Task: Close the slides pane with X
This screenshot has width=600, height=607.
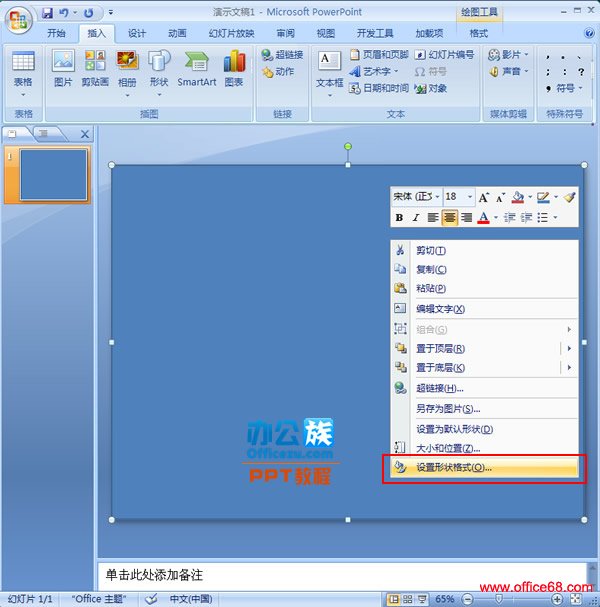Action: point(85,134)
